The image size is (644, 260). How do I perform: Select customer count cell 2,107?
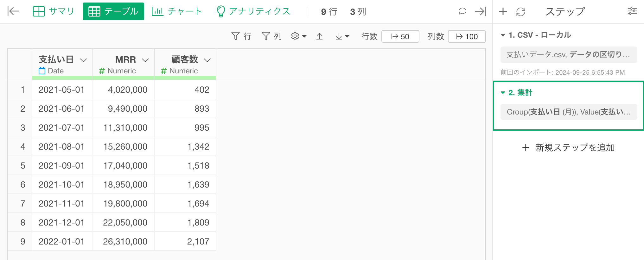185,241
